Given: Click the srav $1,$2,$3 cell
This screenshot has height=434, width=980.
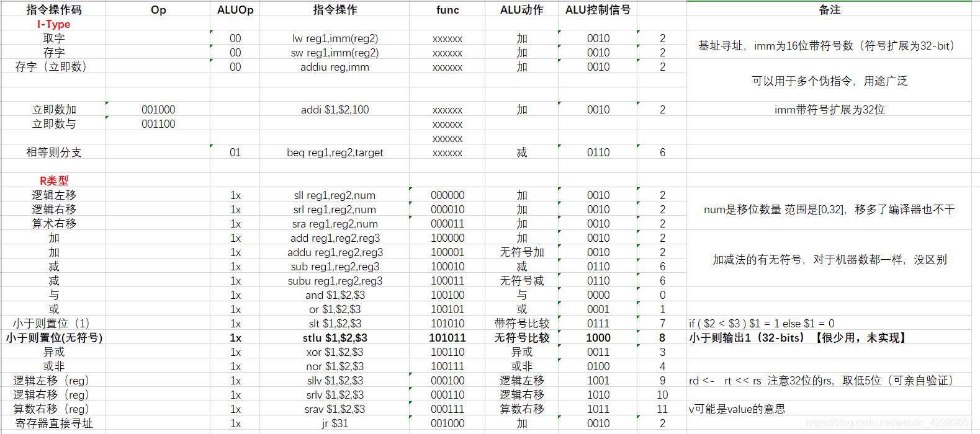Looking at the screenshot, I should click(x=335, y=409).
